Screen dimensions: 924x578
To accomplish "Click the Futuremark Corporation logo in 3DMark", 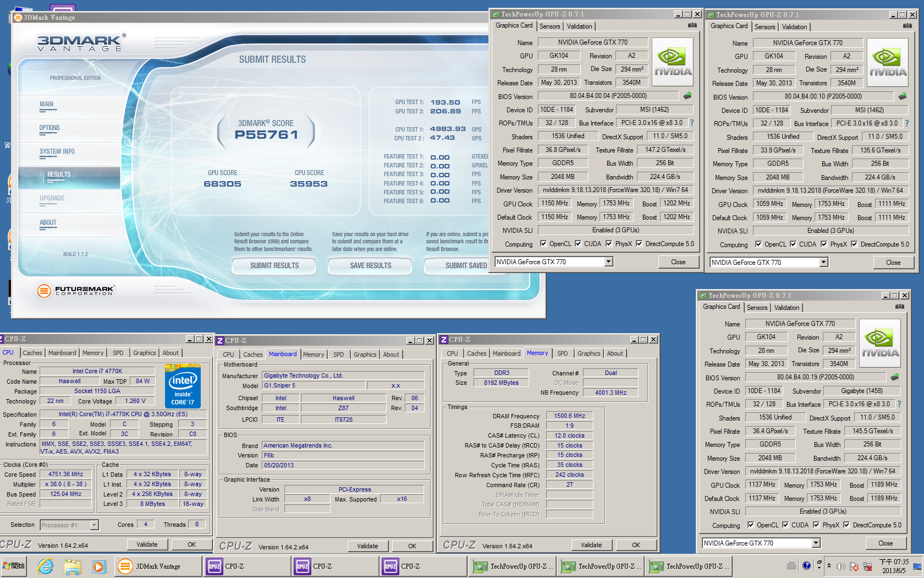I will (75, 290).
